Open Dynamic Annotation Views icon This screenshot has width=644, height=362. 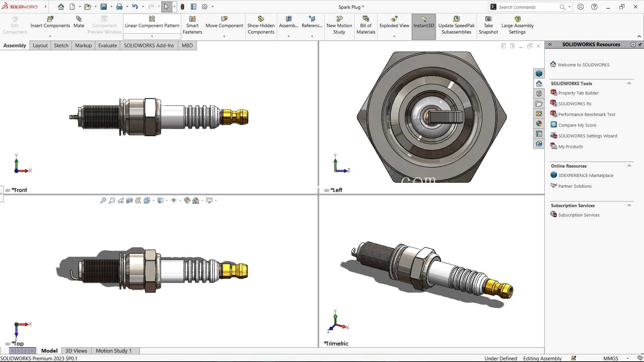pyautogui.click(x=138, y=200)
